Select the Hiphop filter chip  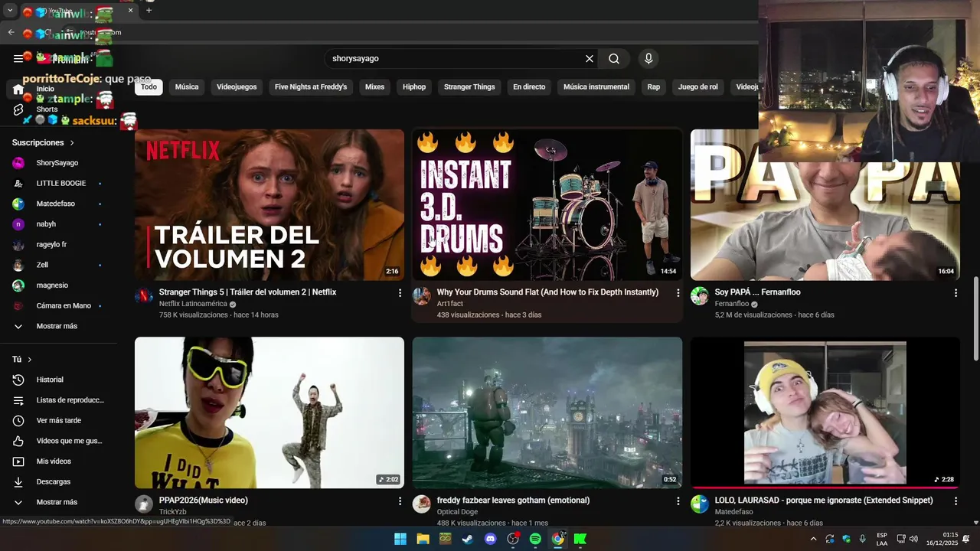(x=414, y=86)
